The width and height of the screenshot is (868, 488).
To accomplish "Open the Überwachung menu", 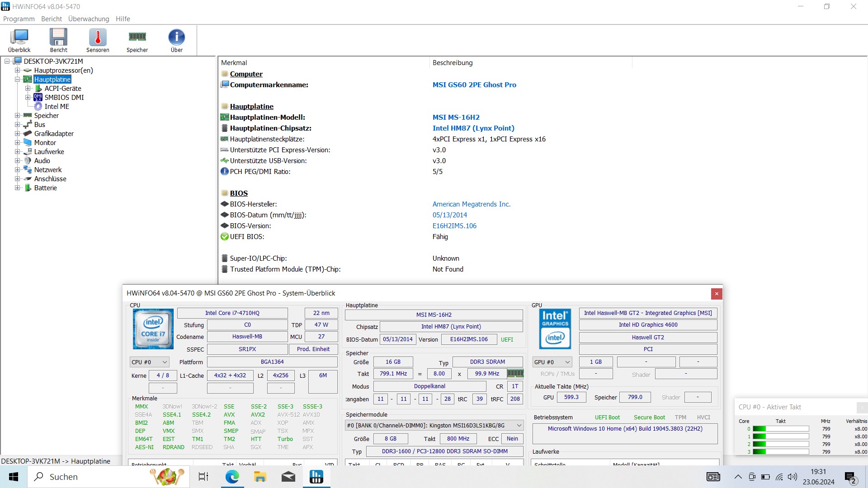I will (89, 19).
